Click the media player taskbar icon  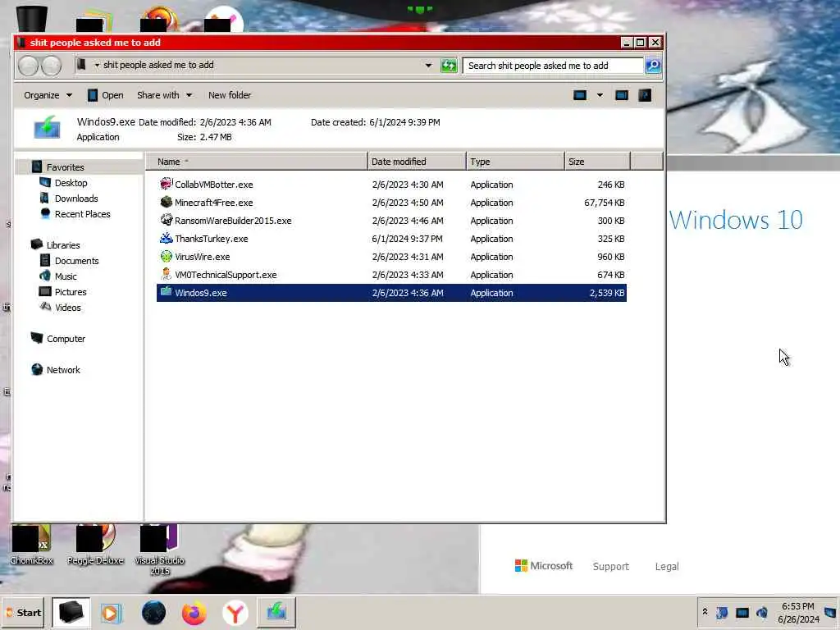111,613
